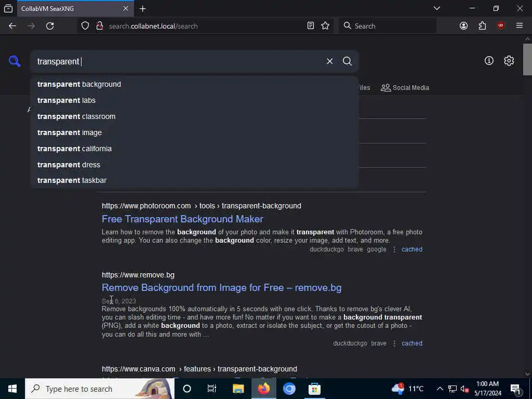Open the extensions puzzle icon

[x=482, y=26]
